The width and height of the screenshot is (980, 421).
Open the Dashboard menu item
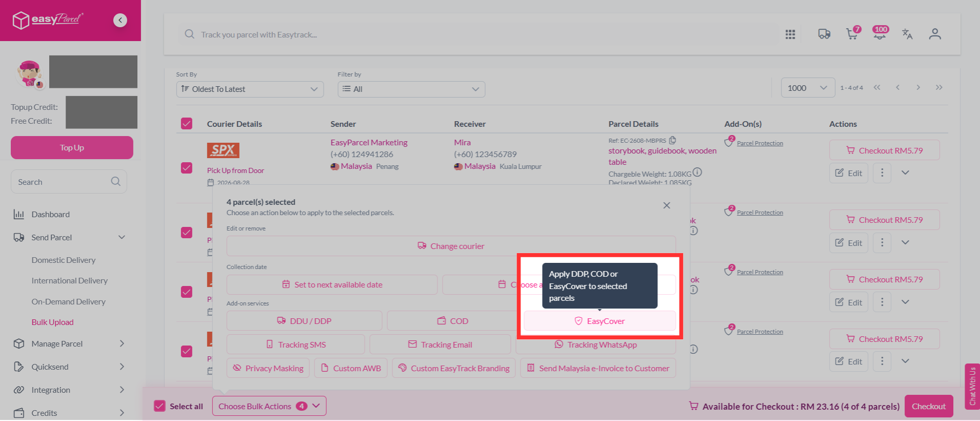point(50,215)
